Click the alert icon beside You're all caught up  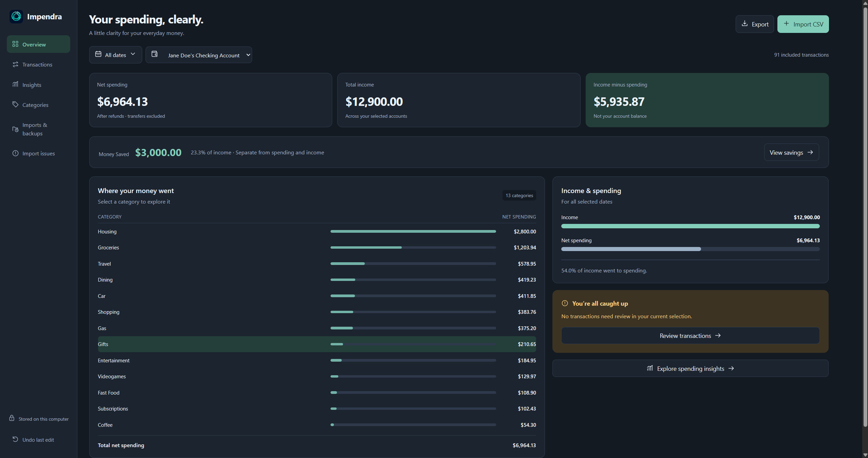point(565,303)
